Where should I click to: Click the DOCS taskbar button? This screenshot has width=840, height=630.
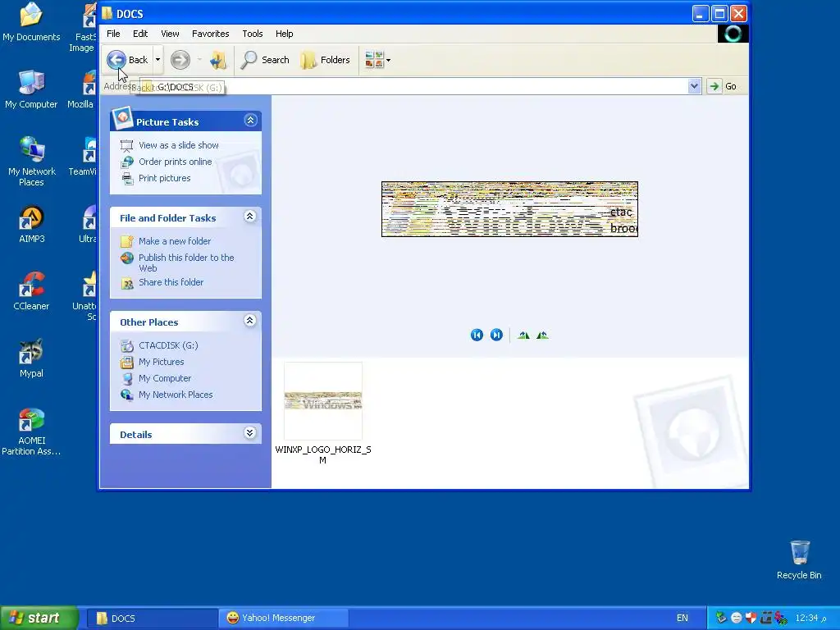151,619
